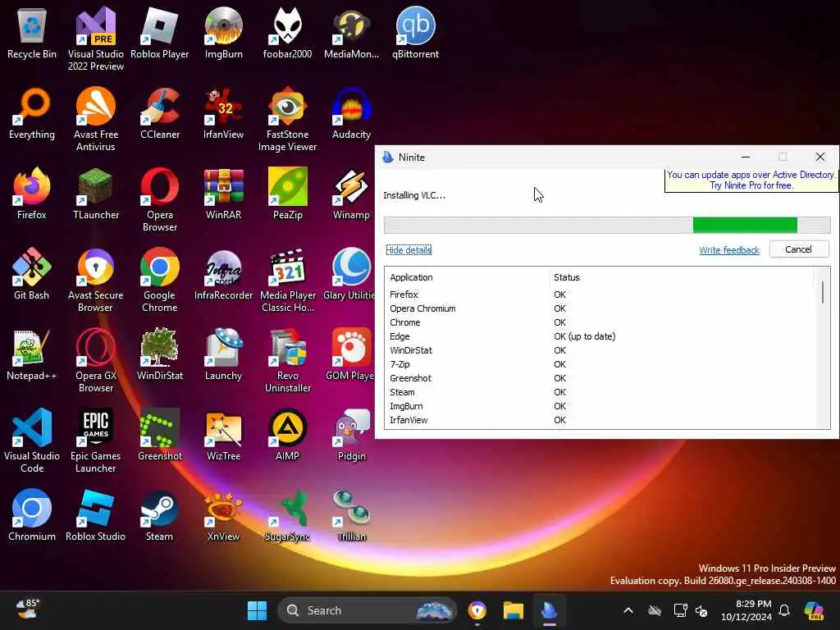Open the Write feedback link in Ninite

click(x=729, y=249)
